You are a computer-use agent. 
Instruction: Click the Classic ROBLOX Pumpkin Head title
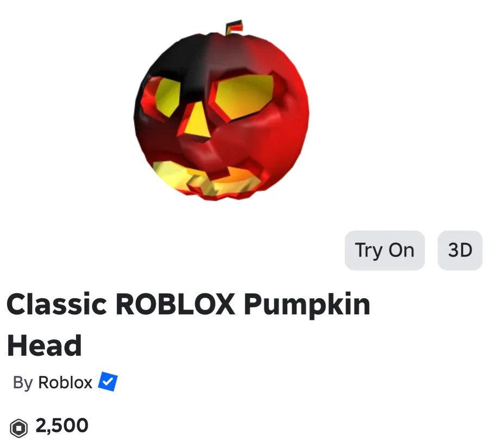click(188, 325)
